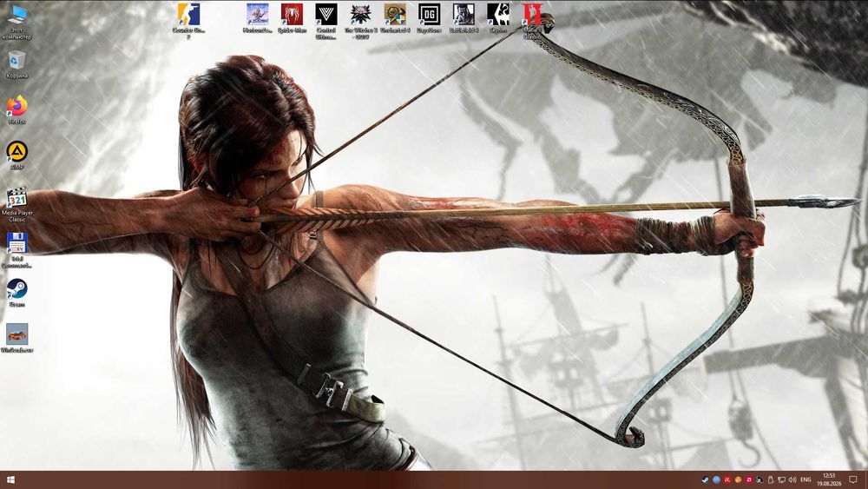Open the blue circle tray icon
Image resolution: width=868 pixels, height=489 pixels.
tap(716, 479)
